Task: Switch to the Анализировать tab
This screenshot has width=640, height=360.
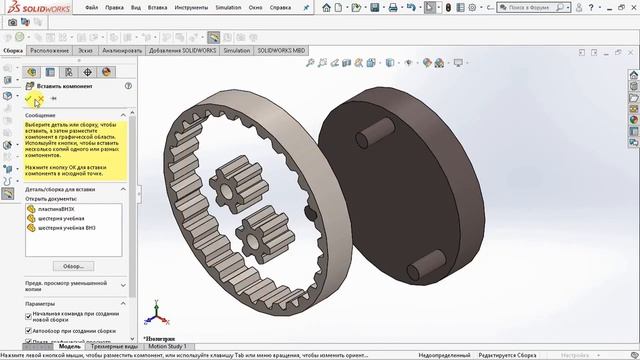Action: tap(122, 51)
